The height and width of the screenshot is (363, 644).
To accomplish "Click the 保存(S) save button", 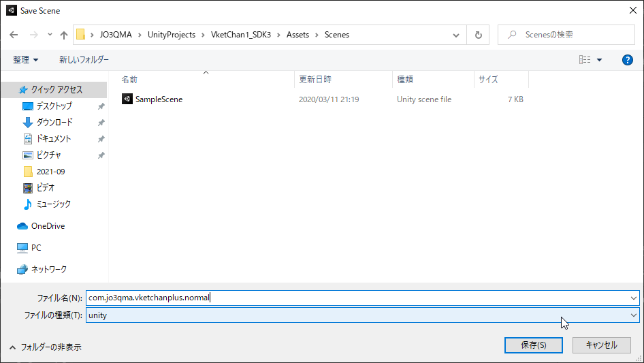I will click(x=534, y=345).
